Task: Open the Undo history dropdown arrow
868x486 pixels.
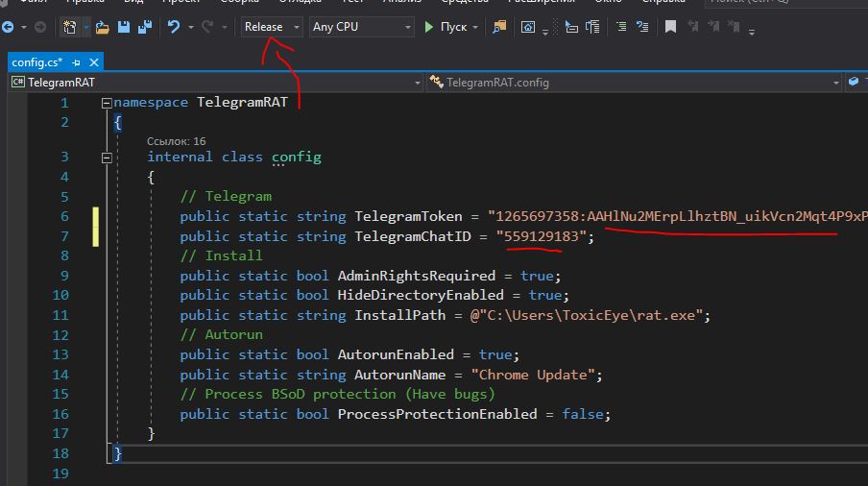Action: pyautogui.click(x=190, y=27)
